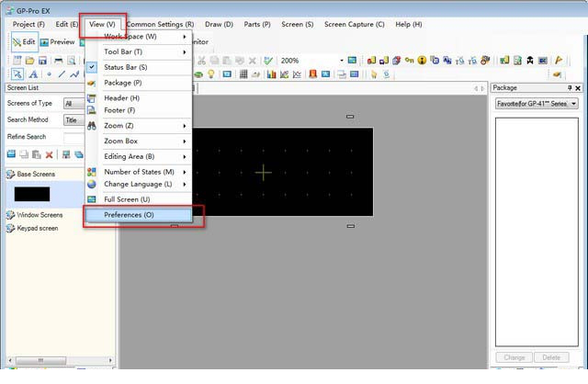Image resolution: width=588 pixels, height=384 pixels.
Task: Select the Line drawing tool
Action: [x=62, y=74]
